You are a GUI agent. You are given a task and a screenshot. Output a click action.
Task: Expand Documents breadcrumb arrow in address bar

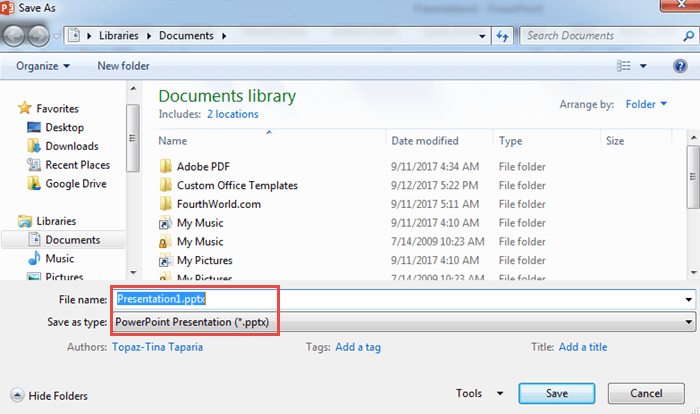tap(224, 36)
